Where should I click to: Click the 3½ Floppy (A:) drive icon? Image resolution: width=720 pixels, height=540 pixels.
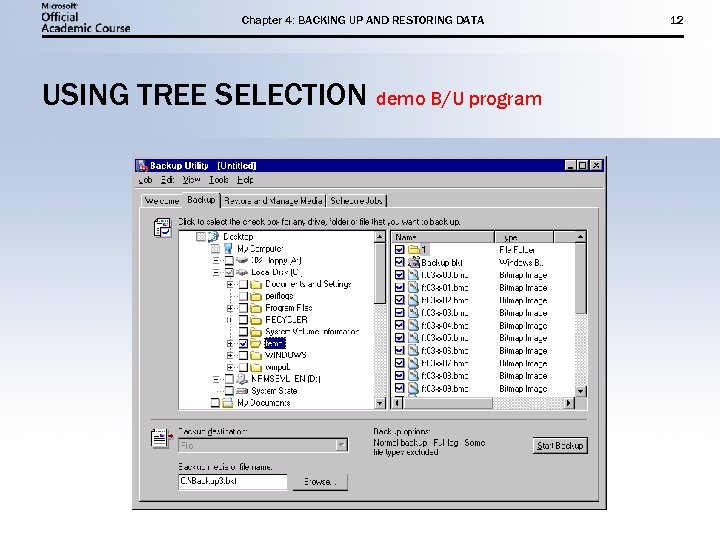pos(242,261)
